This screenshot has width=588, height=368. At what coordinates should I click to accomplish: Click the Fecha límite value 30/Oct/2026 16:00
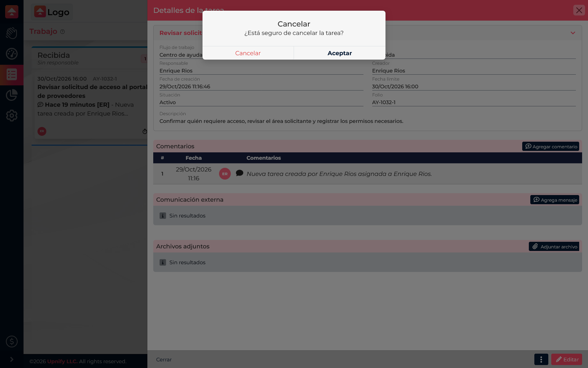pos(395,86)
